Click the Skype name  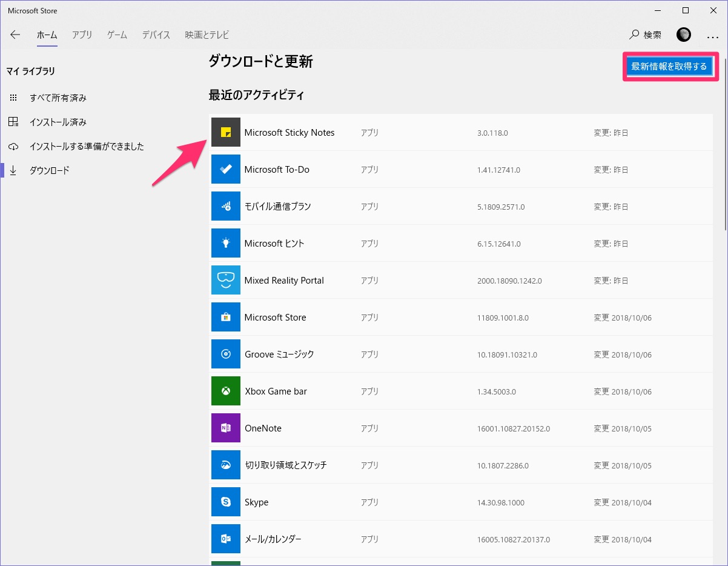pyautogui.click(x=256, y=502)
